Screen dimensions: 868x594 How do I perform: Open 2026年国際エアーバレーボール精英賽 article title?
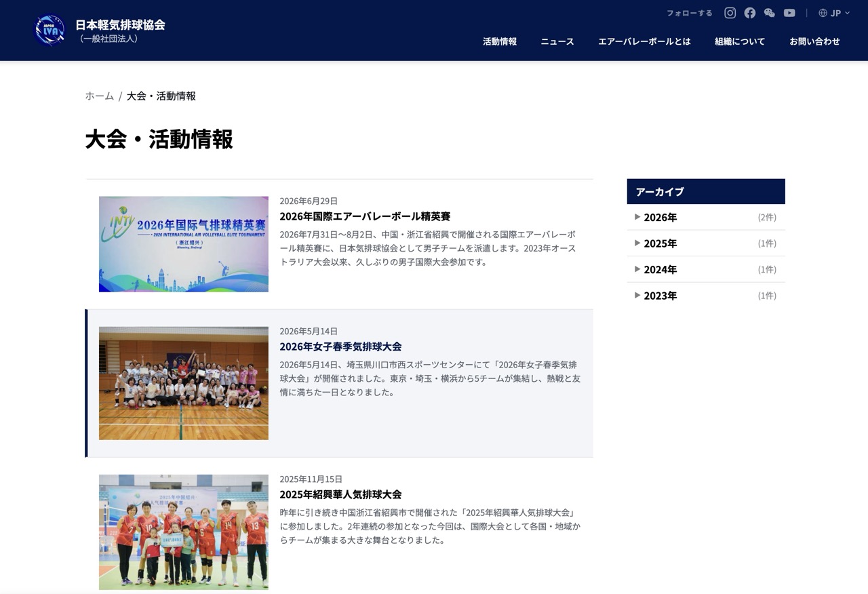[365, 216]
